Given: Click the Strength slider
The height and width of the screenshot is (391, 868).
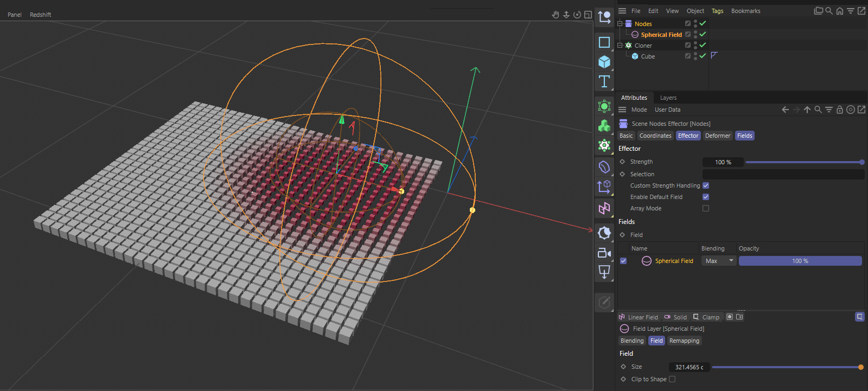Looking at the screenshot, I should (805, 162).
